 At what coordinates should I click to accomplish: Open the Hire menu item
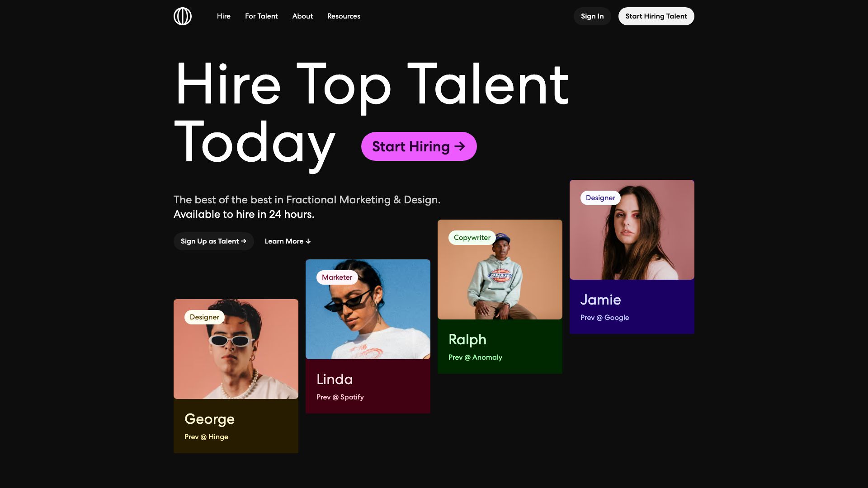(x=223, y=16)
